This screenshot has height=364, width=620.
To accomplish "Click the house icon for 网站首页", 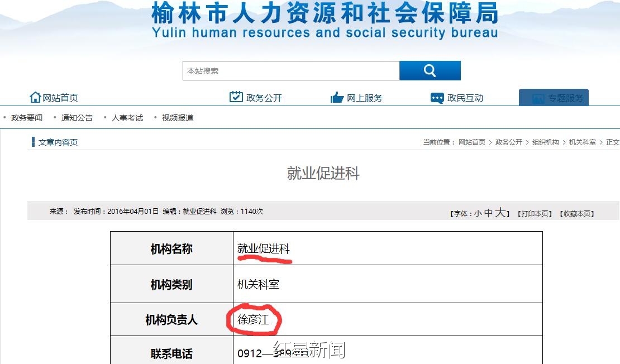I will (35, 97).
